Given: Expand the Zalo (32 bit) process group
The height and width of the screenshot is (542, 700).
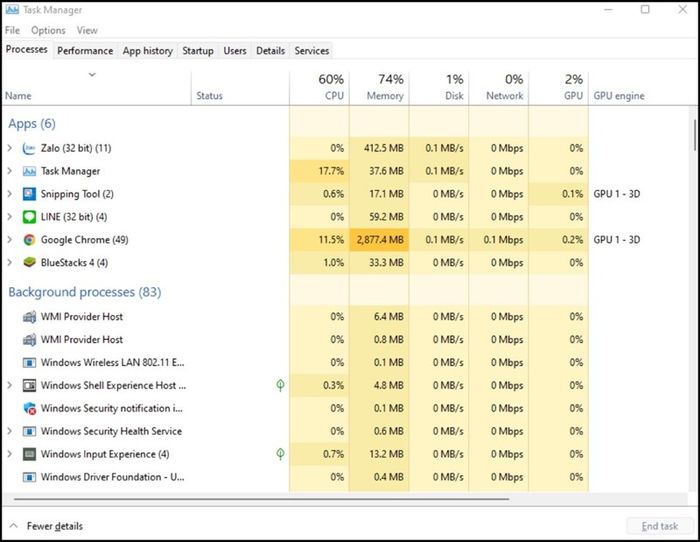Looking at the screenshot, I should 10,148.
